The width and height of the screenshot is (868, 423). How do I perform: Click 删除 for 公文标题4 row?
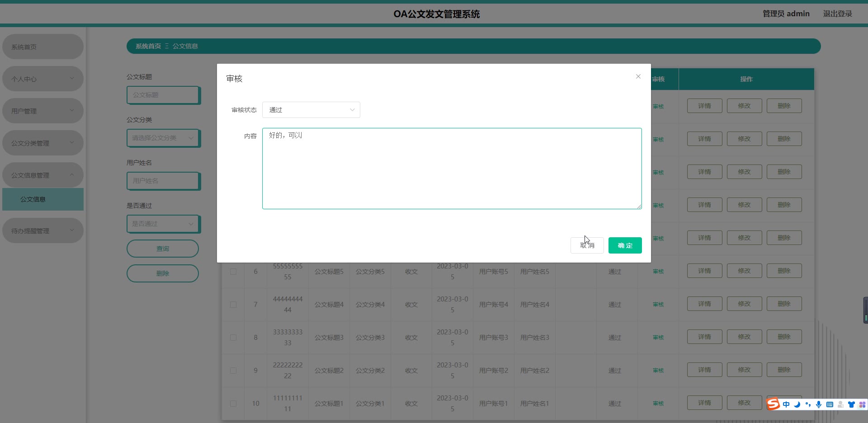pos(784,304)
